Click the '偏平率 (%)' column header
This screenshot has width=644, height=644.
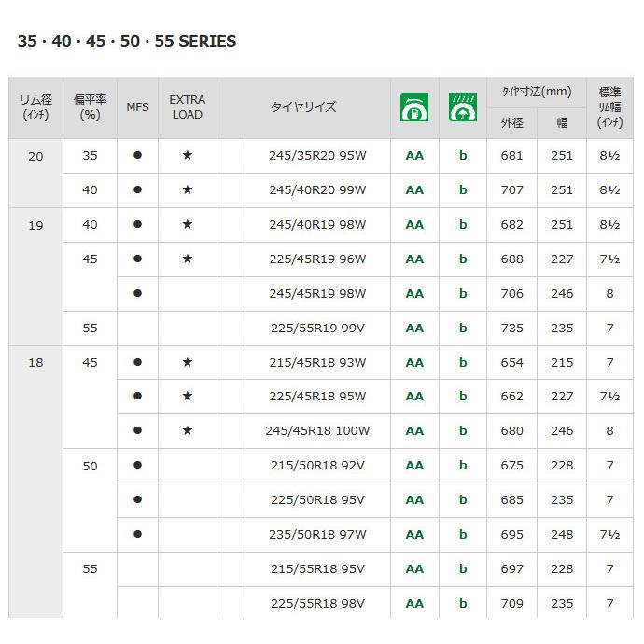tap(90, 107)
